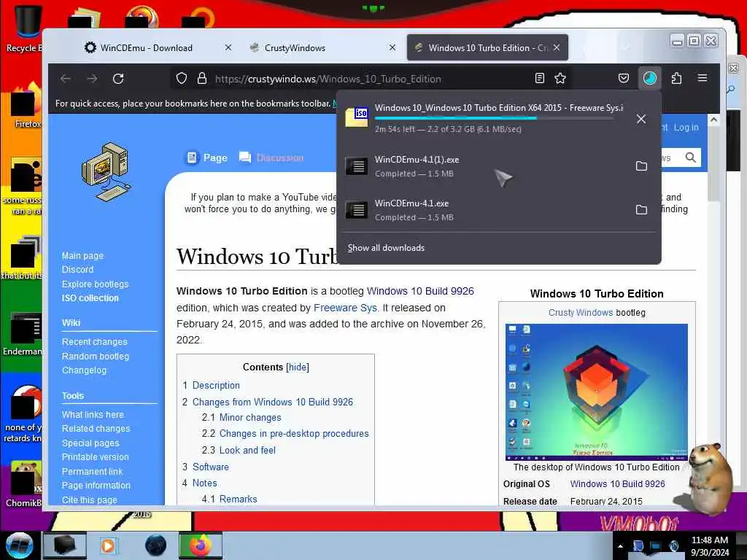Jump to Look and feel section
The image size is (747, 560).
click(x=247, y=450)
